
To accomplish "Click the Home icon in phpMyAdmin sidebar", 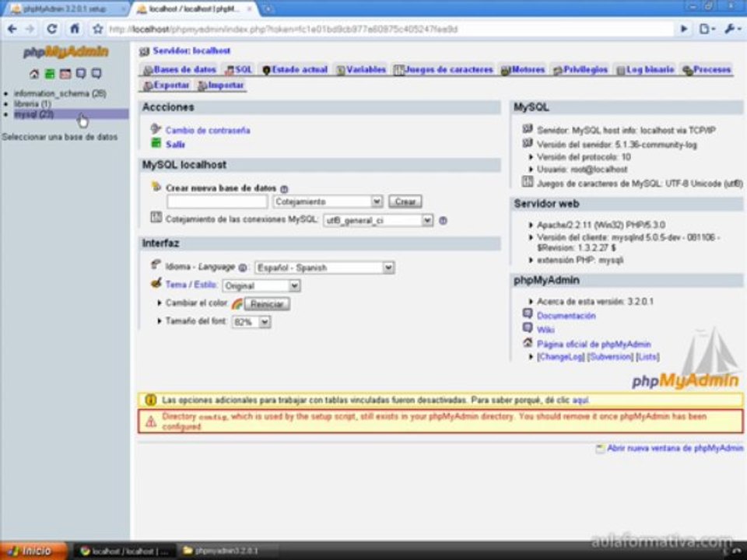I will 34,74.
